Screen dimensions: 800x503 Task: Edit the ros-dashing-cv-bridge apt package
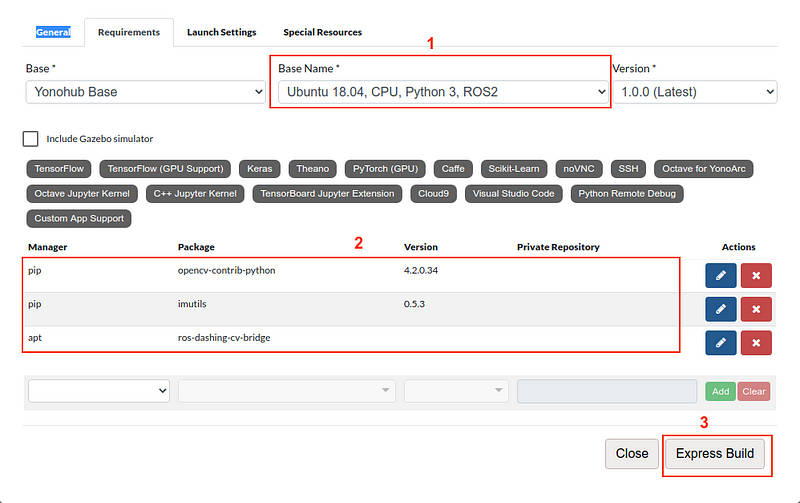(x=720, y=343)
